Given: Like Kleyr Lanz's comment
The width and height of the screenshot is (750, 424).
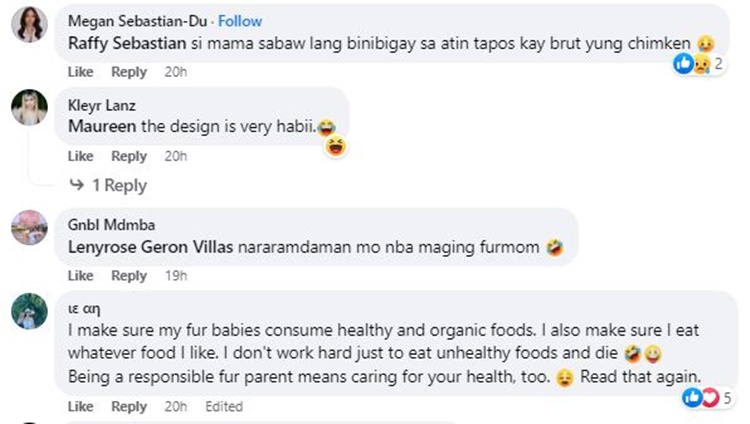Looking at the screenshot, I should pos(80,157).
